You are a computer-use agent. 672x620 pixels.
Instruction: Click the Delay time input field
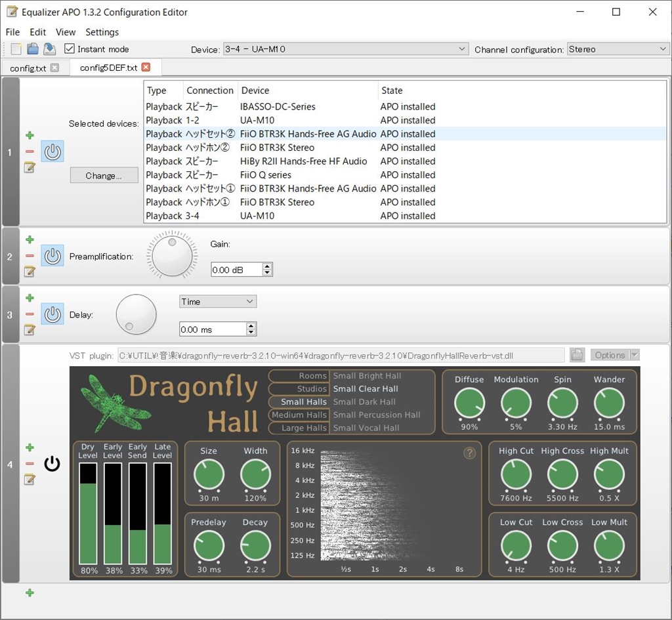pyautogui.click(x=213, y=329)
